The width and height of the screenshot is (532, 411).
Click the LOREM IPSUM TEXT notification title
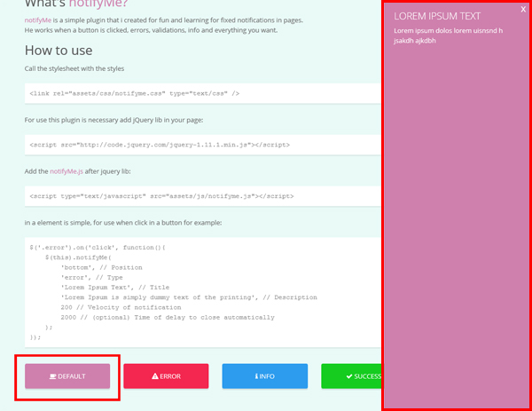pos(437,16)
